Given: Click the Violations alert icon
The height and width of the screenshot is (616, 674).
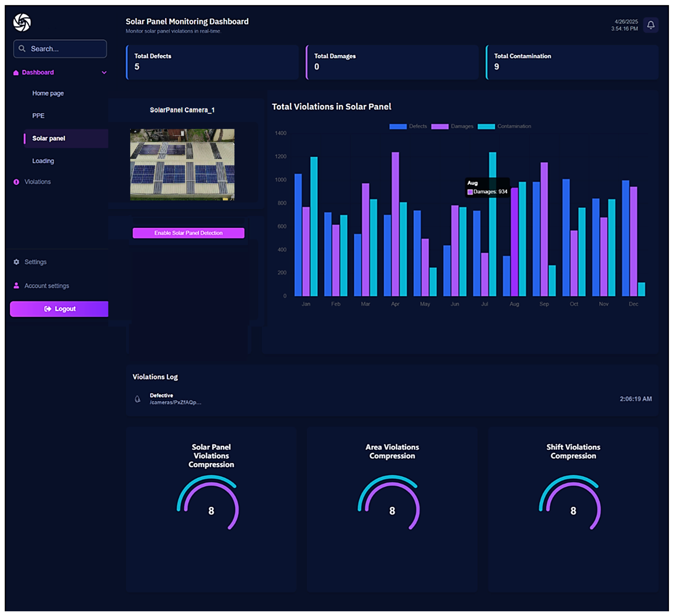Looking at the screenshot, I should (x=16, y=182).
